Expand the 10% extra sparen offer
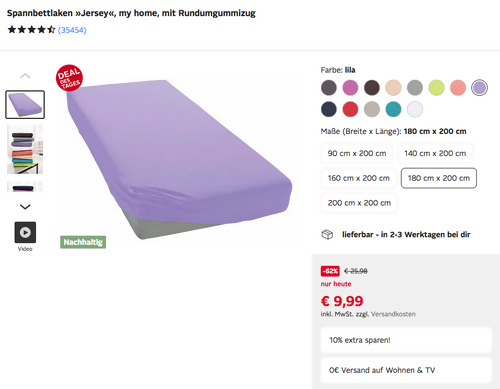The width and height of the screenshot is (500, 389). pos(406,340)
